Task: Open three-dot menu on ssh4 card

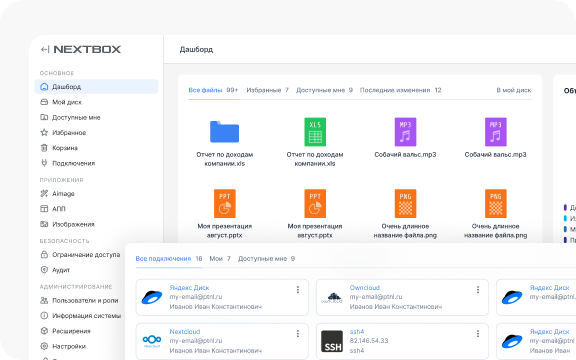Action: [478, 334]
